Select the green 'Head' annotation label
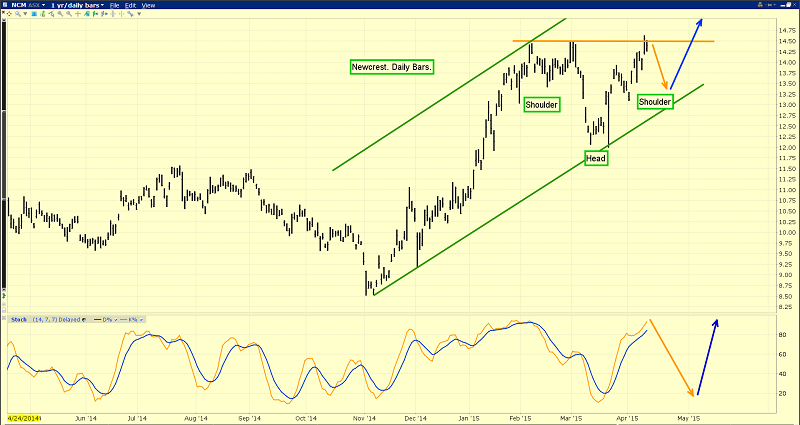The height and width of the screenshot is (425, 800). 595,157
